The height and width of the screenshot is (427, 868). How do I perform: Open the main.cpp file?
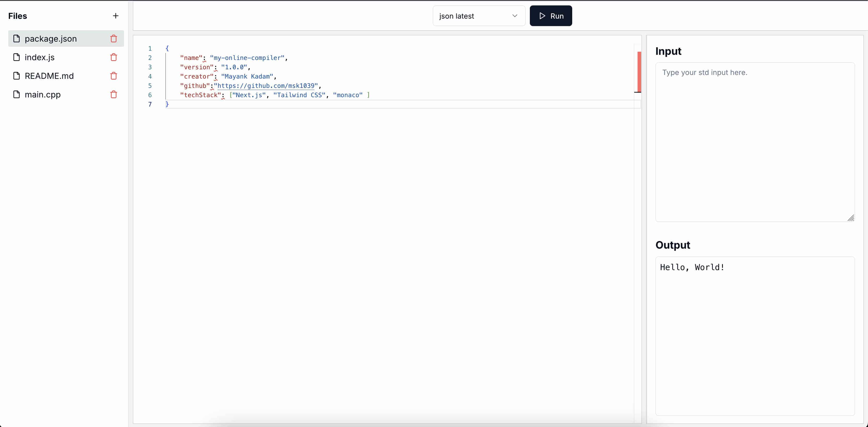[x=66, y=94]
